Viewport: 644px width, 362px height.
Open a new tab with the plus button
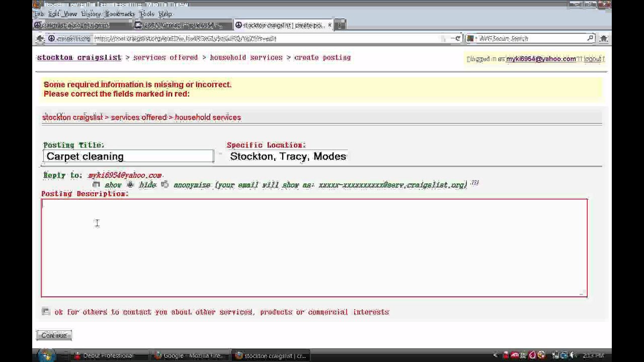coord(340,25)
